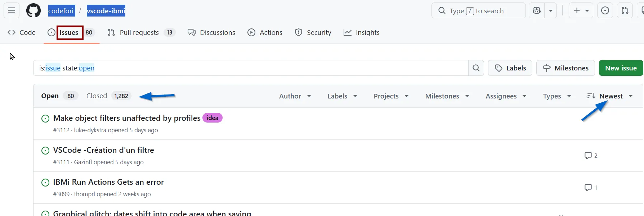The image size is (644, 216).
Task: Open the hamburger navigation menu
Action: (x=12, y=11)
